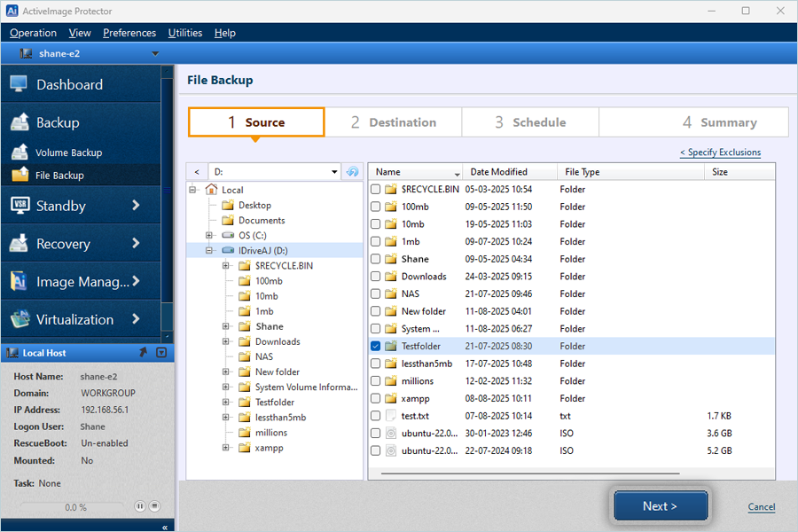Select the Volume Backup icon
Image resolution: width=798 pixels, height=532 pixels.
pyautogui.click(x=20, y=153)
